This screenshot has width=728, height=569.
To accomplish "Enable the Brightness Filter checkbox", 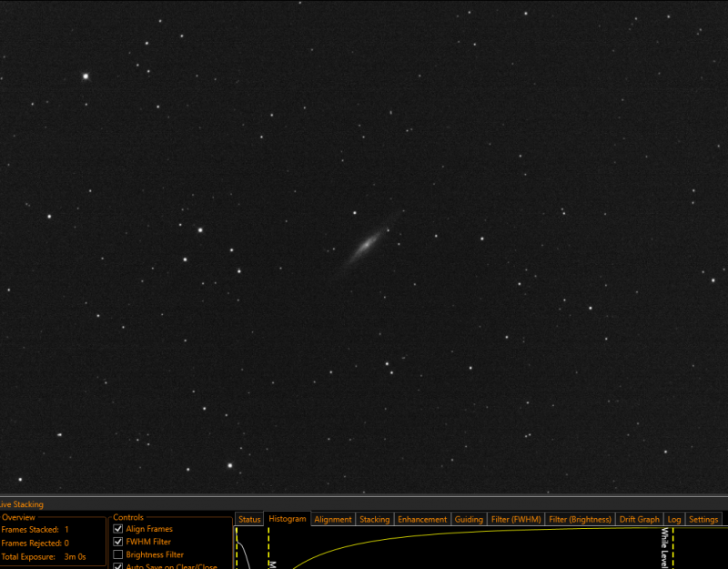I will 118,554.
